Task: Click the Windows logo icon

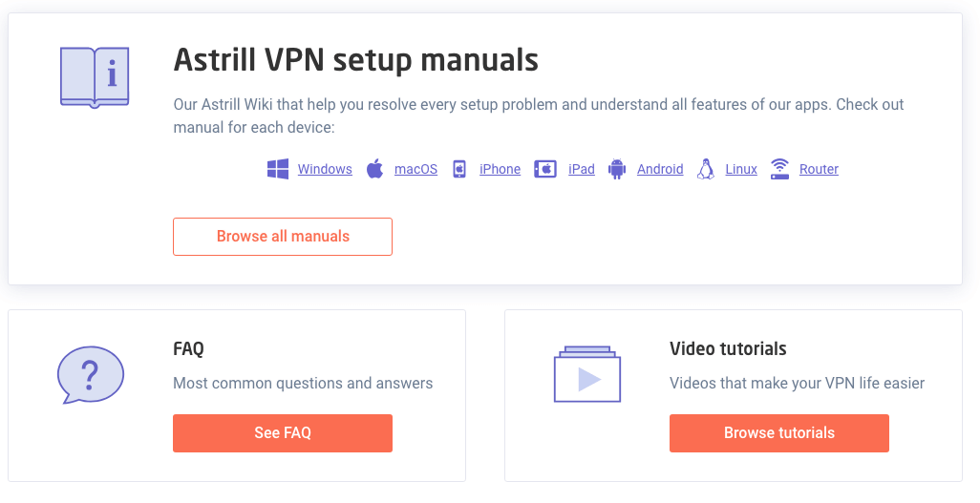Action: tap(278, 169)
